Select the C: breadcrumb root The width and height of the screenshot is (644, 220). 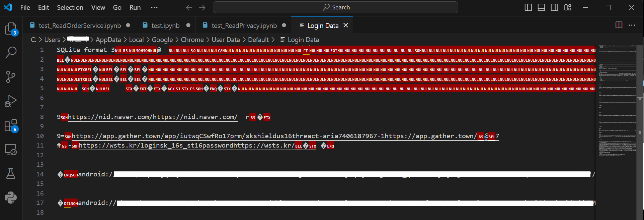click(33, 40)
